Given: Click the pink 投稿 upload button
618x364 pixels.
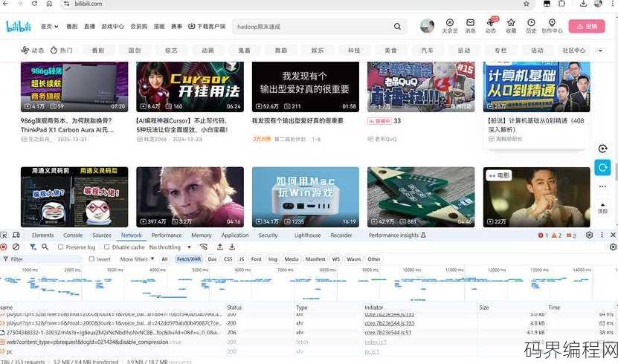Looking at the screenshot, I should [x=587, y=26].
